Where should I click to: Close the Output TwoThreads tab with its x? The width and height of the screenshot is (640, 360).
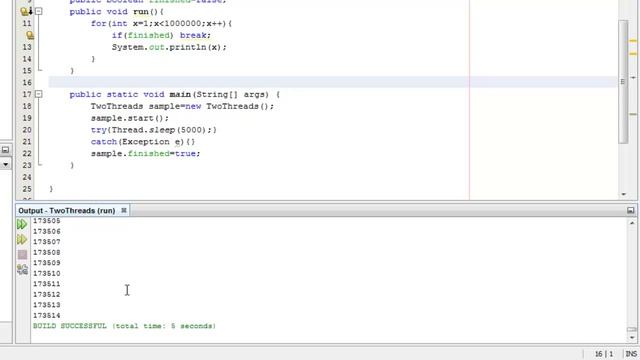[x=124, y=210]
